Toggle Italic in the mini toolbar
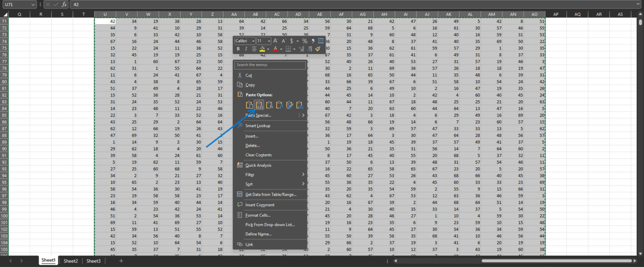The width and height of the screenshot is (644, 267). pos(246,49)
